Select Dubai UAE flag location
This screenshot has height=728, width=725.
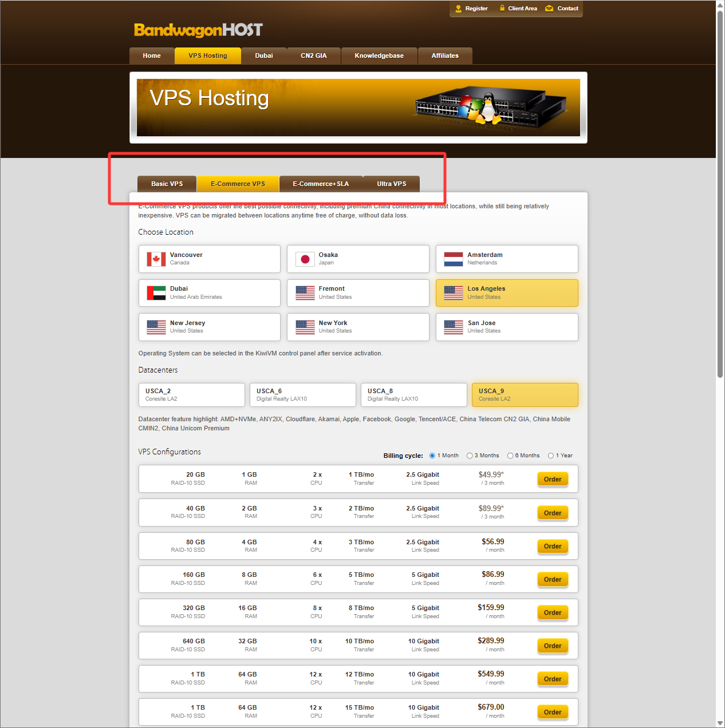[156, 293]
